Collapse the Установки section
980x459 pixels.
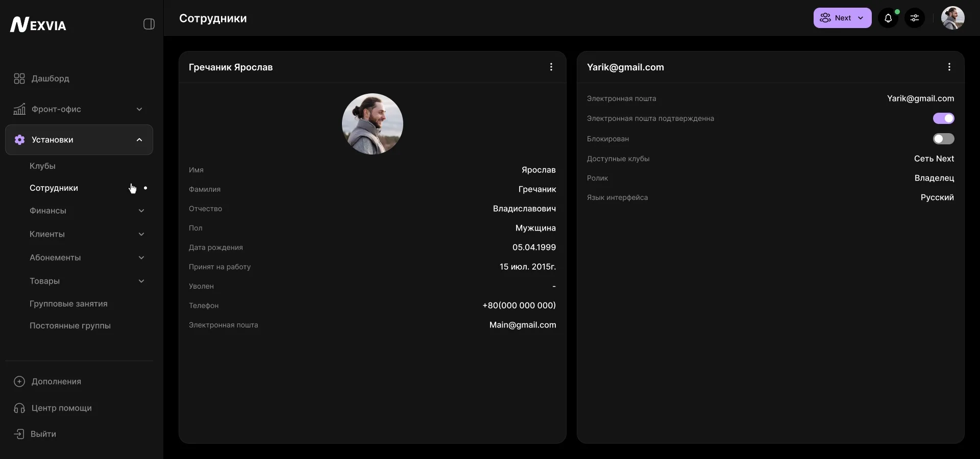(139, 140)
